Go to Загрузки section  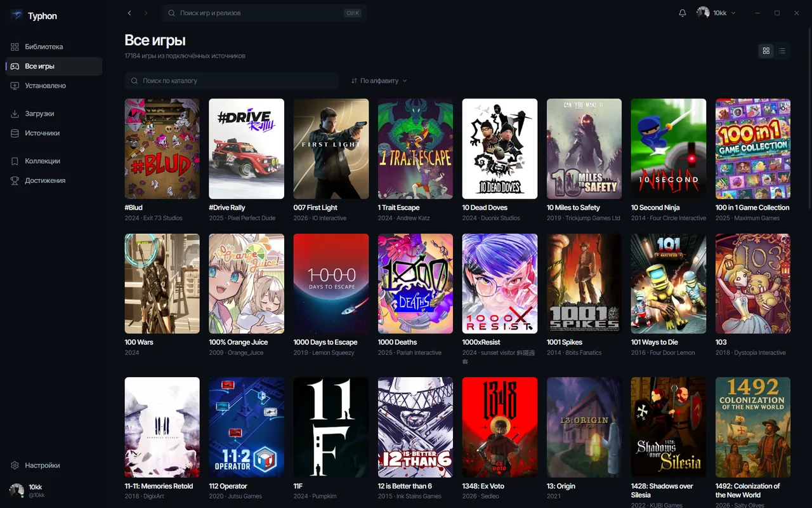(54, 114)
